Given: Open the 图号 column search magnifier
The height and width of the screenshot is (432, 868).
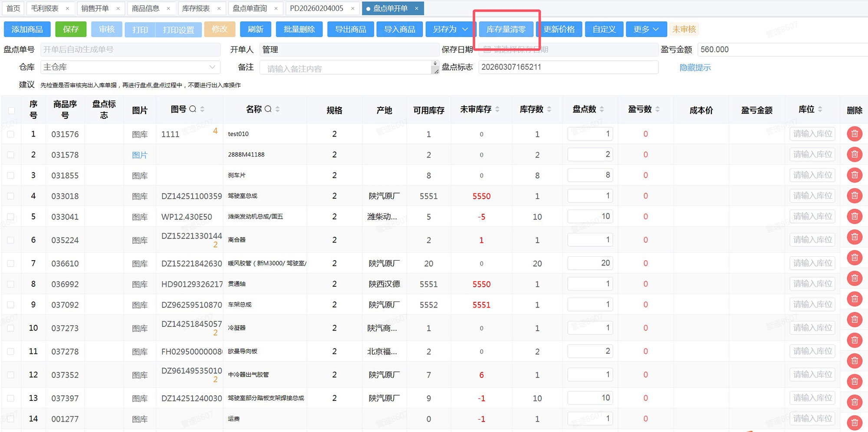Looking at the screenshot, I should (x=192, y=109).
